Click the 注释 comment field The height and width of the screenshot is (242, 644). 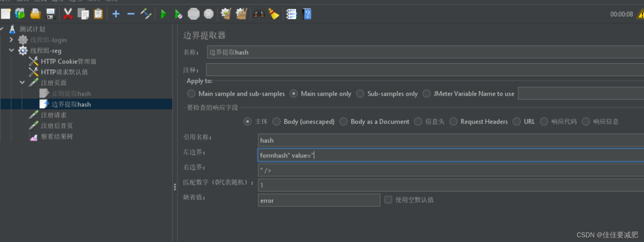click(x=425, y=70)
